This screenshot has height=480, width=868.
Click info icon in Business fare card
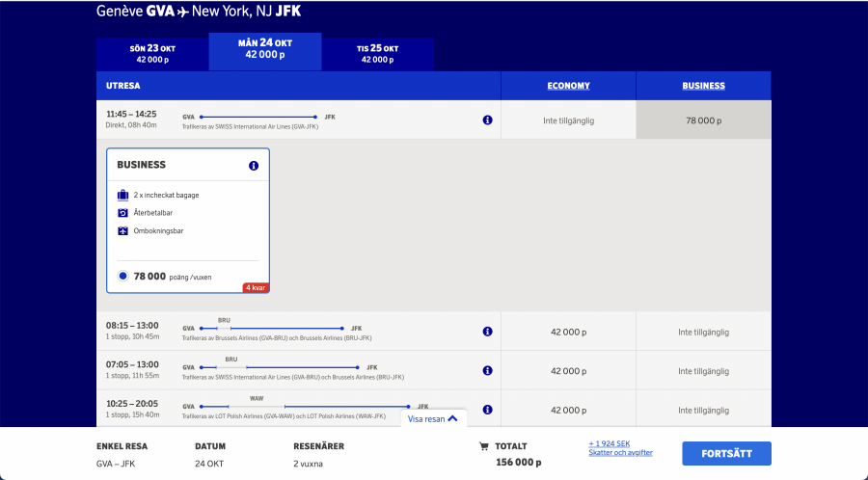(254, 166)
